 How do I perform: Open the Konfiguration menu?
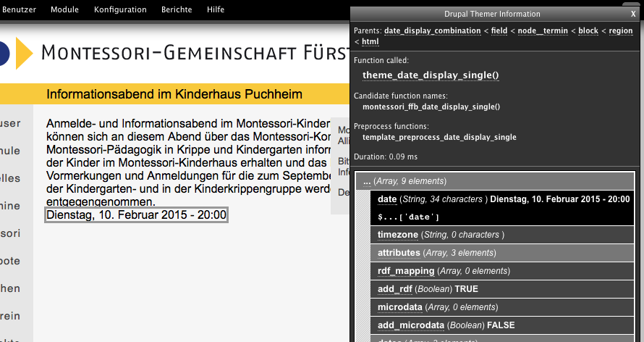(x=120, y=9)
